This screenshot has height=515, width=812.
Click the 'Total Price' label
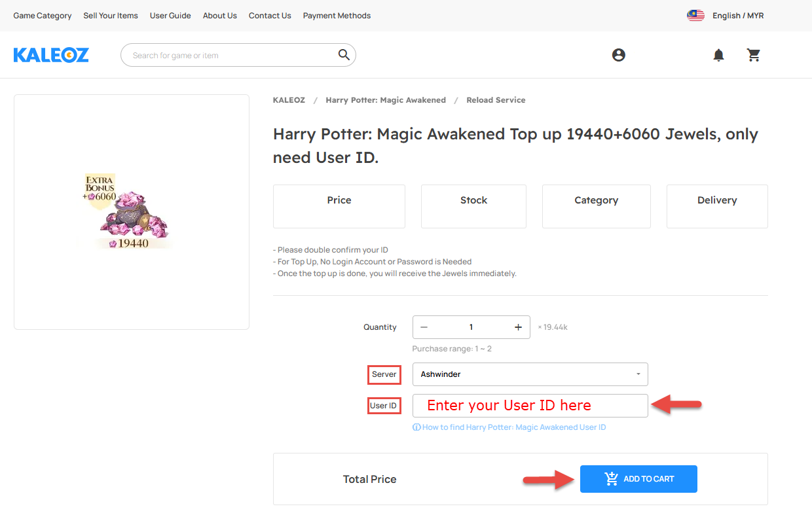coord(370,479)
